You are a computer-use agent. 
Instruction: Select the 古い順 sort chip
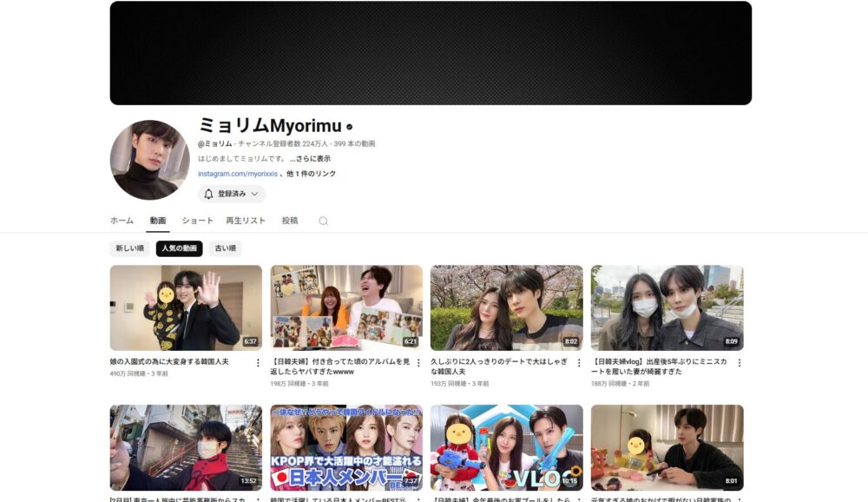coord(225,248)
